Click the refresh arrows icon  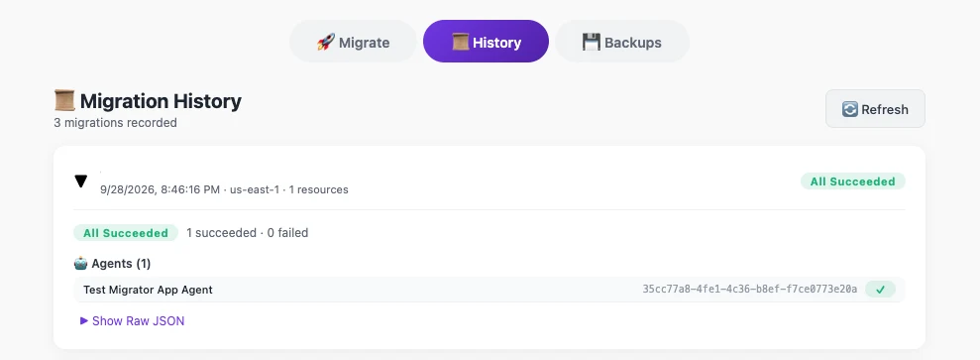850,109
